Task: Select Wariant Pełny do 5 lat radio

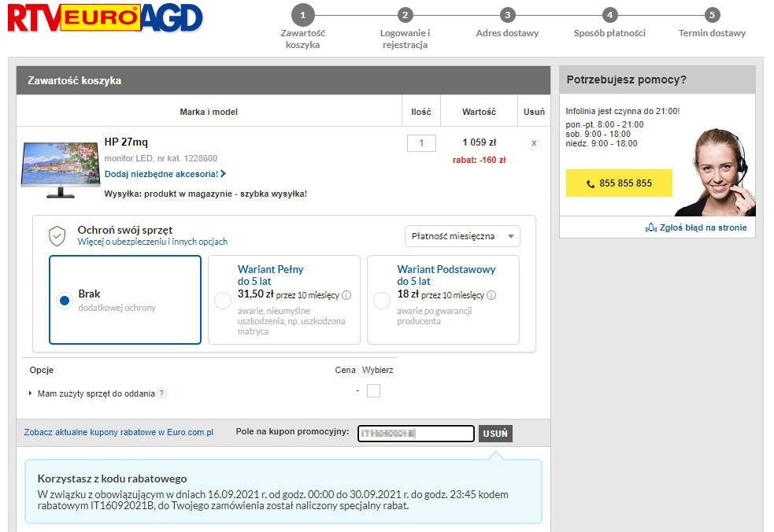Action: pyautogui.click(x=223, y=300)
